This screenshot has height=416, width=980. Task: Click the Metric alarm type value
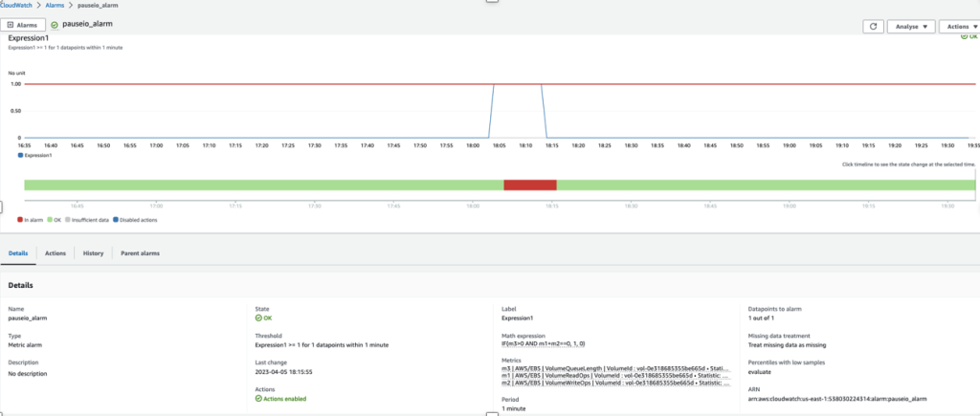(x=23, y=345)
